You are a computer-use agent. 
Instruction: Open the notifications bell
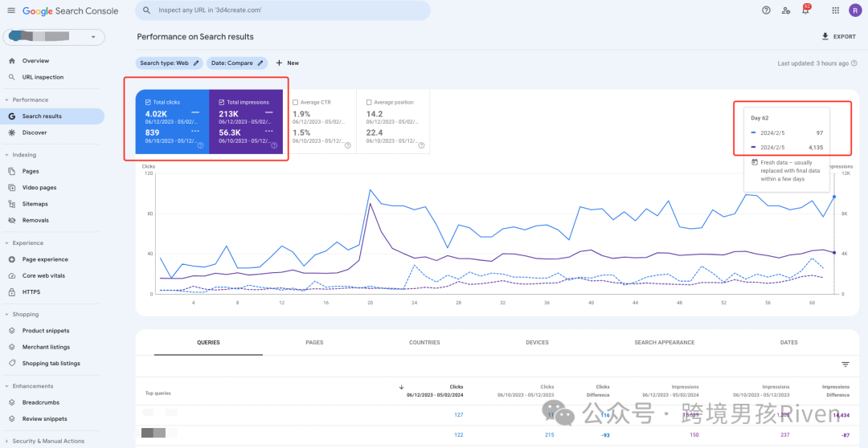click(x=805, y=10)
